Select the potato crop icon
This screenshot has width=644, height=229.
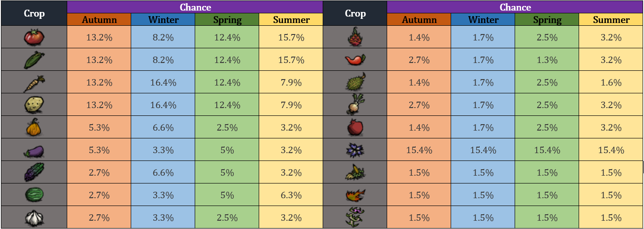tap(34, 105)
